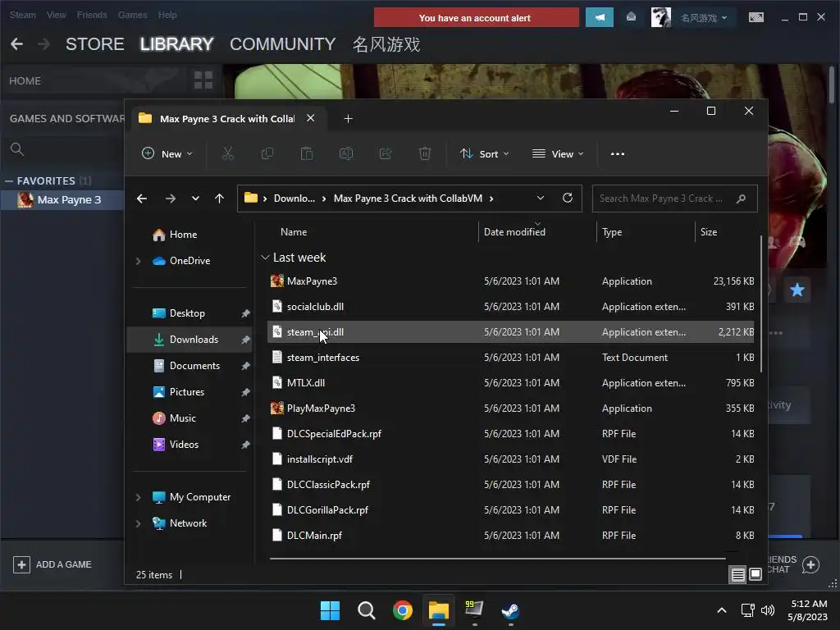This screenshot has width=840, height=630.
Task: Go up one folder level
Action: point(219,199)
